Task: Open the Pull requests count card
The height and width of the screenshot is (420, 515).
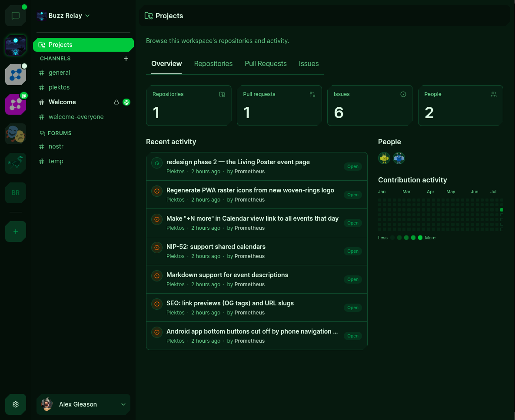Action: [x=279, y=106]
